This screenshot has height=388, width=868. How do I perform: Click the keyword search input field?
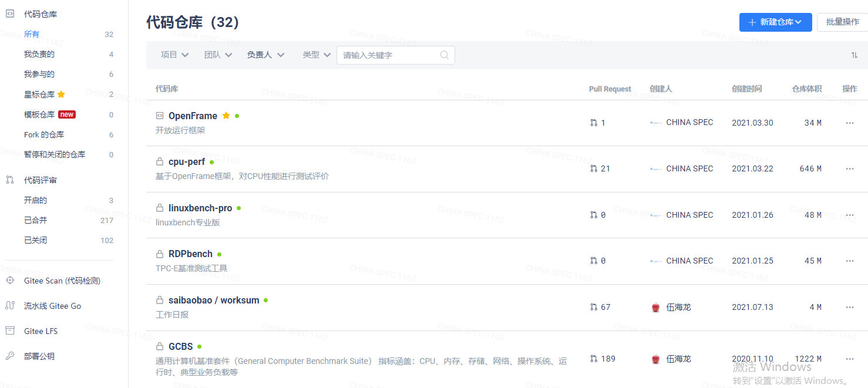click(388, 55)
